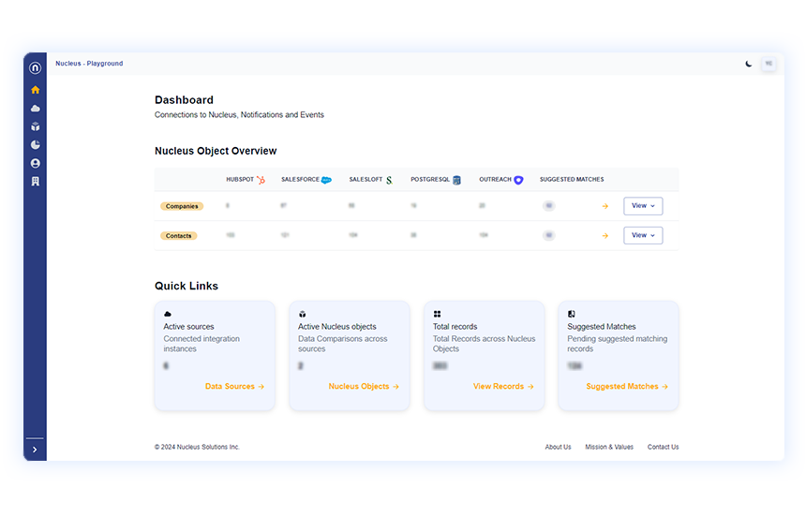Click the Contacts row orange arrow
The width and height of the screenshot is (806, 532).
[605, 236]
